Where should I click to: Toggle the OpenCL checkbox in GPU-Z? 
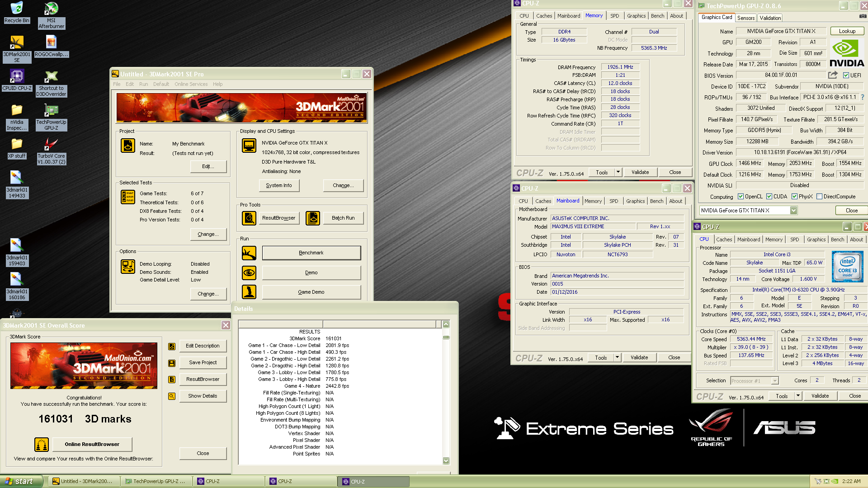click(741, 197)
